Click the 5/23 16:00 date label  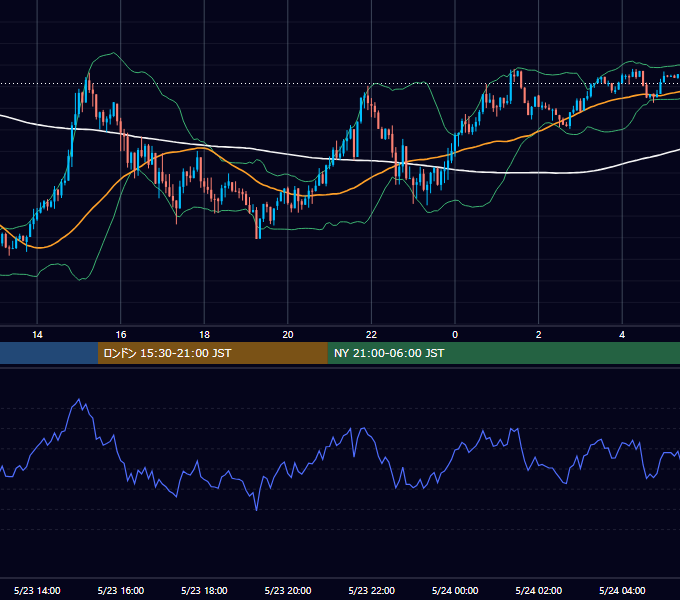[x=121, y=590]
